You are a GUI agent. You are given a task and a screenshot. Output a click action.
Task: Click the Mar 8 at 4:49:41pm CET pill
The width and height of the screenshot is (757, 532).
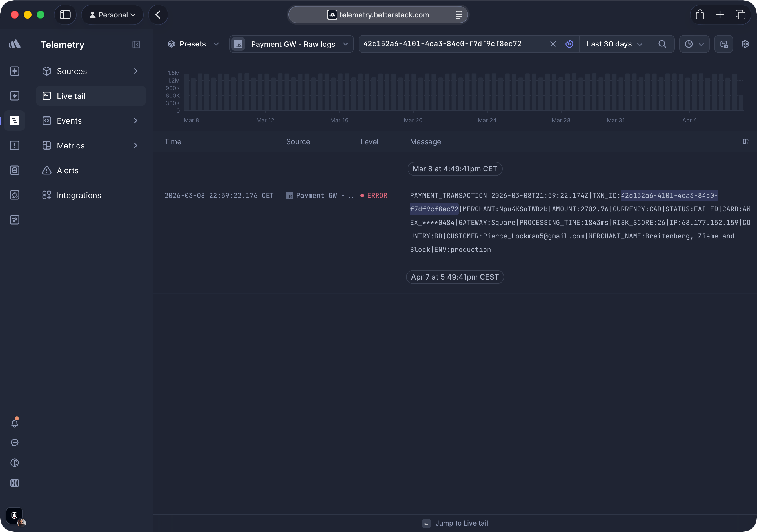(x=455, y=169)
